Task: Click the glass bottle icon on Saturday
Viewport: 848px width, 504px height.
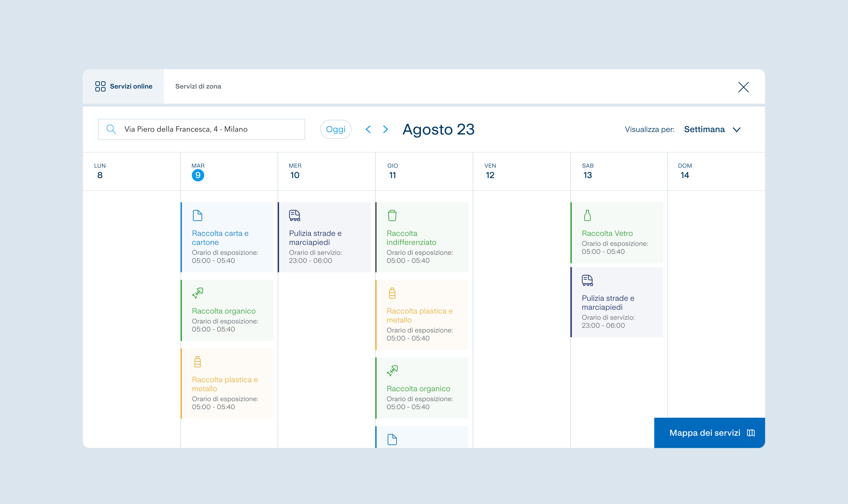Action: pos(587,215)
